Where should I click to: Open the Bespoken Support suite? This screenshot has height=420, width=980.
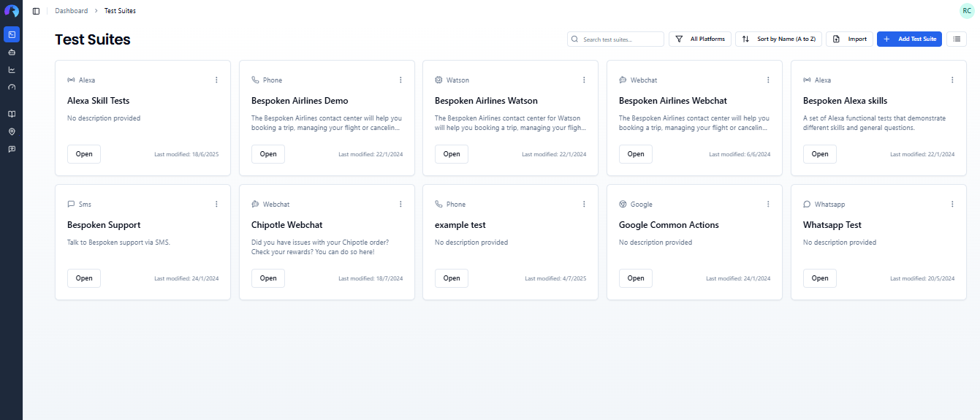pyautogui.click(x=84, y=278)
